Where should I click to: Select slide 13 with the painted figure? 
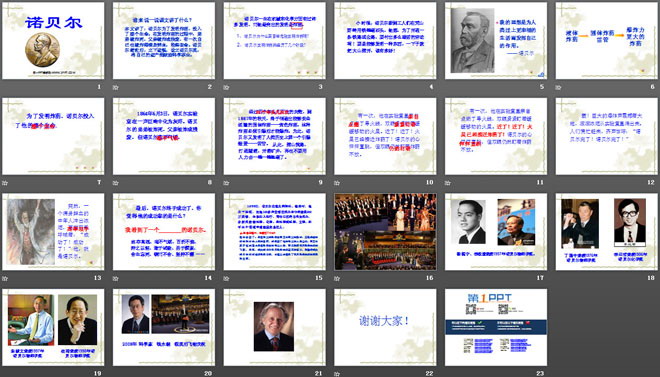click(53, 231)
